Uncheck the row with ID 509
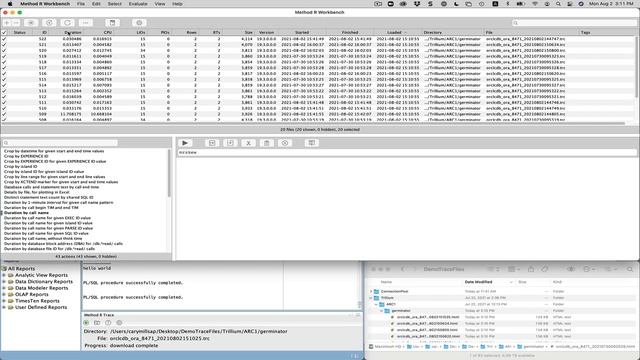The height and width of the screenshot is (360, 640). (x=4, y=114)
